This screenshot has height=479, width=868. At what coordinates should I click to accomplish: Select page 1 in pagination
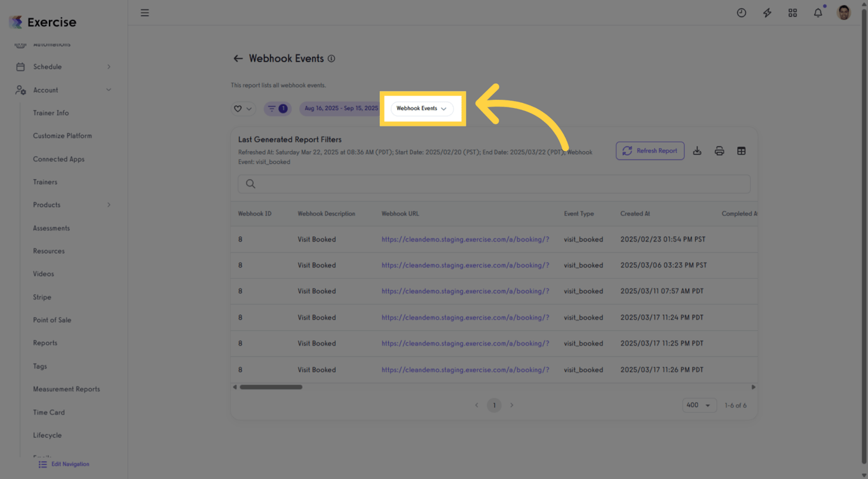point(494,405)
